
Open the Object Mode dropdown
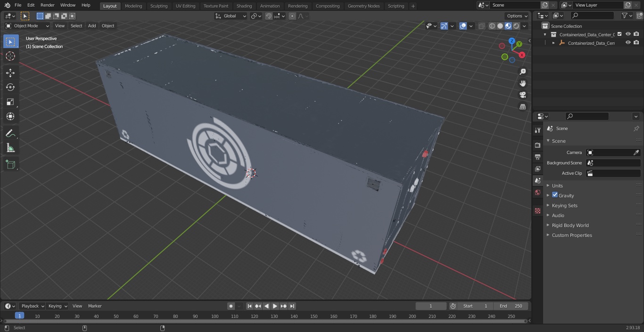pyautogui.click(x=27, y=26)
